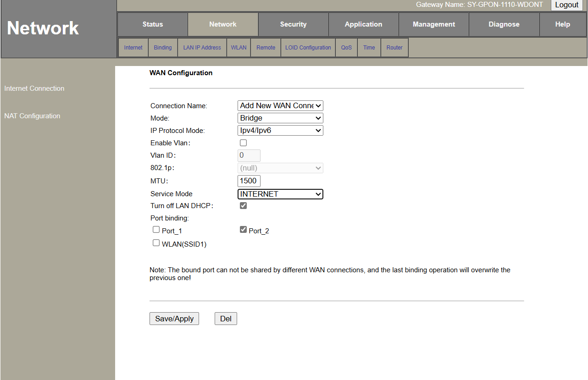Screen dimensions: 588x380
Task: Click the Save/Apply button
Action: [174, 319]
